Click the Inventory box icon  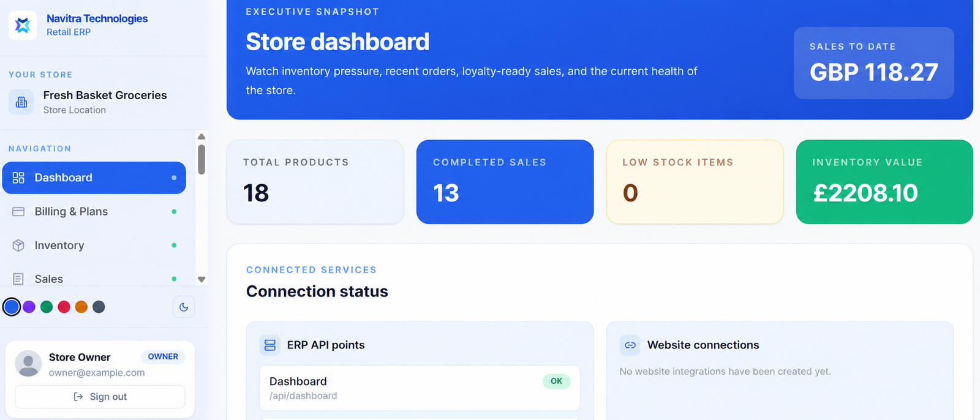(18, 246)
